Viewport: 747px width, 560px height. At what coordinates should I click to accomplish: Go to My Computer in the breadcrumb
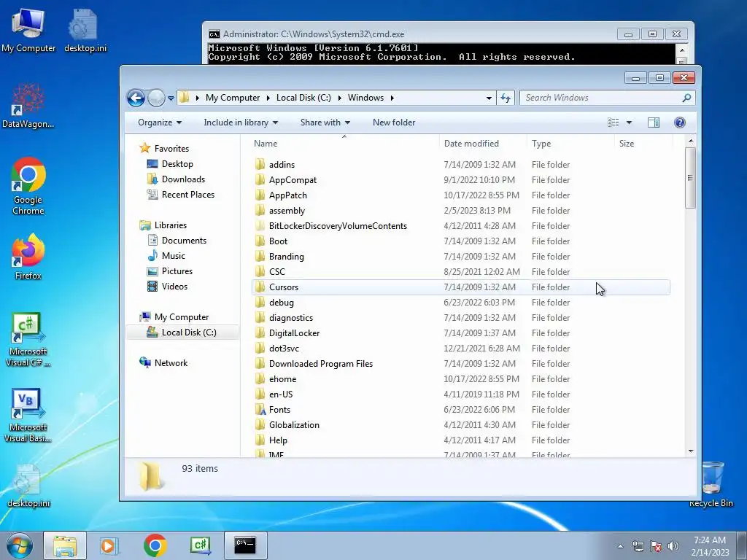coord(233,98)
